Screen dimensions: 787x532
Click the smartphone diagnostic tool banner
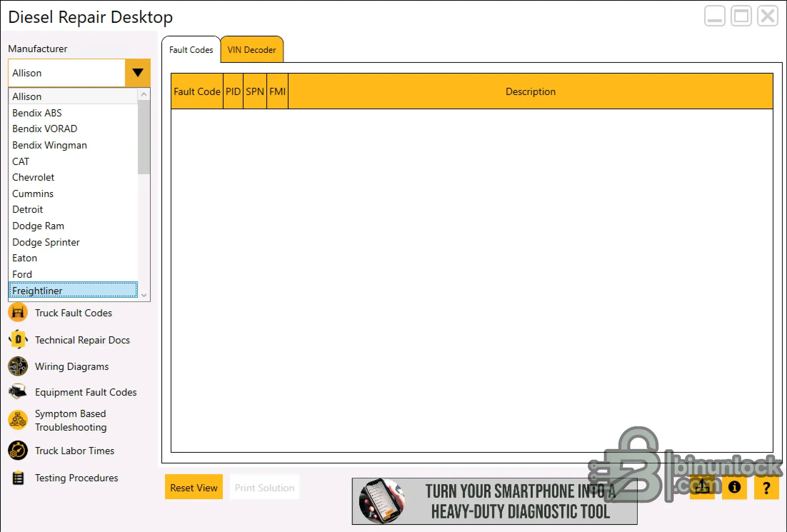(x=495, y=501)
